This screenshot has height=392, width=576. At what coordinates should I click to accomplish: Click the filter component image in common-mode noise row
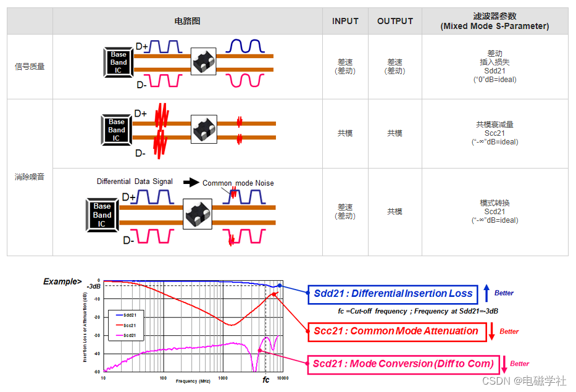point(204,129)
